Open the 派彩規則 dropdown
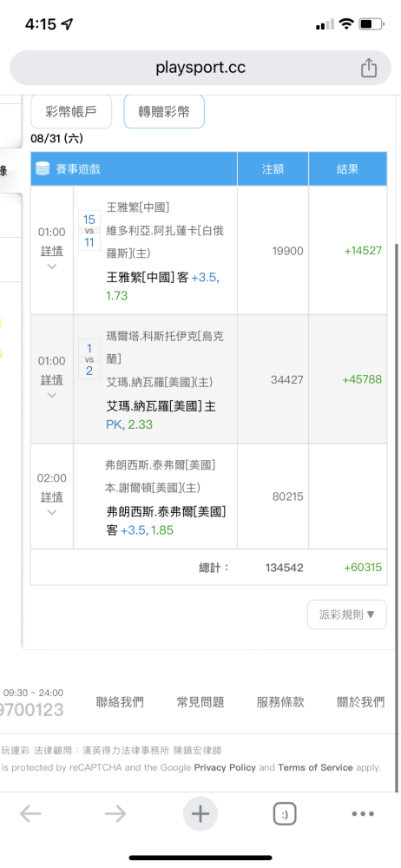Viewport: 401px width, 868px height. tap(347, 615)
